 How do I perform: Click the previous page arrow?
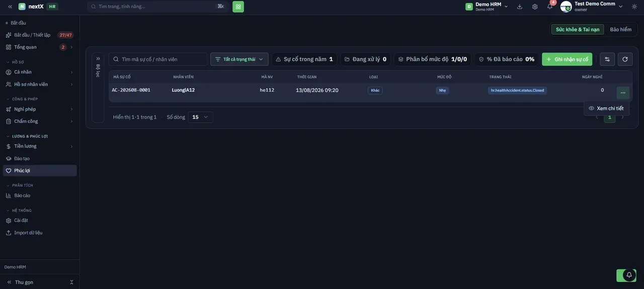(x=597, y=117)
